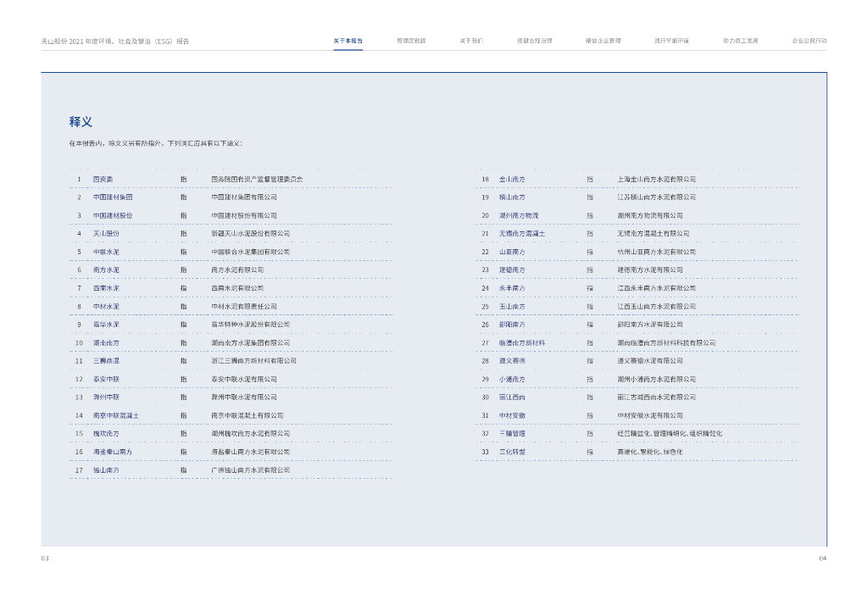Switch to the 助力员工发展 tab
Viewport: 868px width, 589px height.
(740, 41)
